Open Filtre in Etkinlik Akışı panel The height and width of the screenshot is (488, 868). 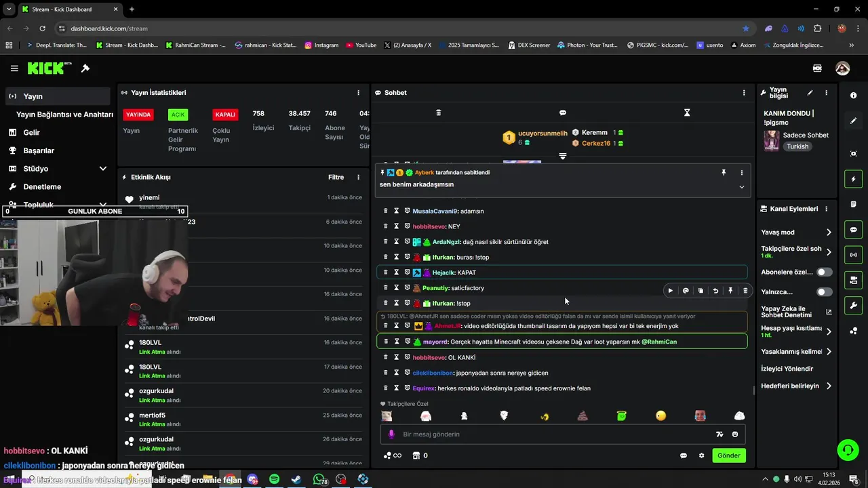pos(336,178)
